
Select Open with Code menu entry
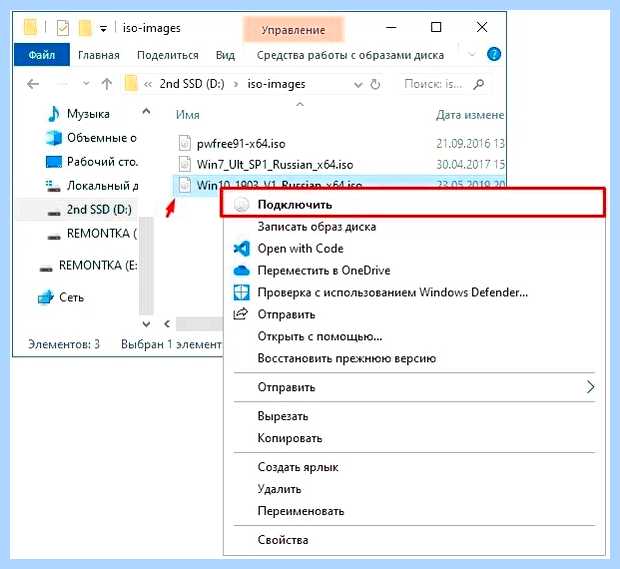[413, 249]
